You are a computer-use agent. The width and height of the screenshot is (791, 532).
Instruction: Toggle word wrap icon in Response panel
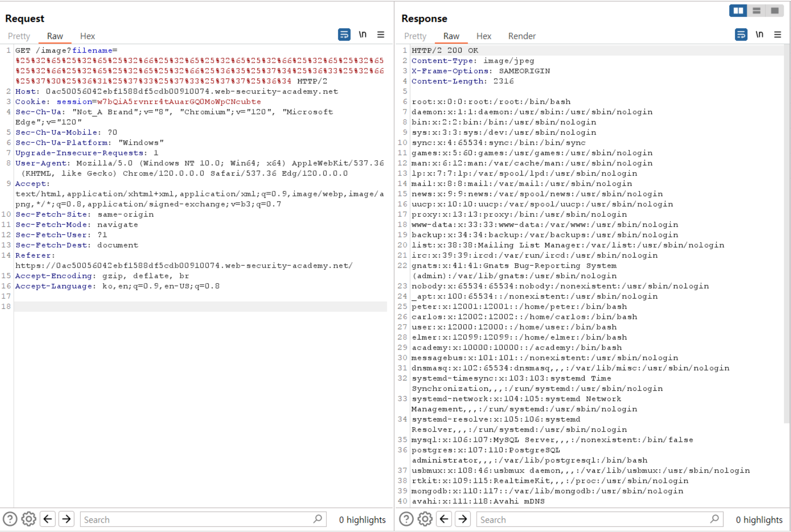coord(741,35)
